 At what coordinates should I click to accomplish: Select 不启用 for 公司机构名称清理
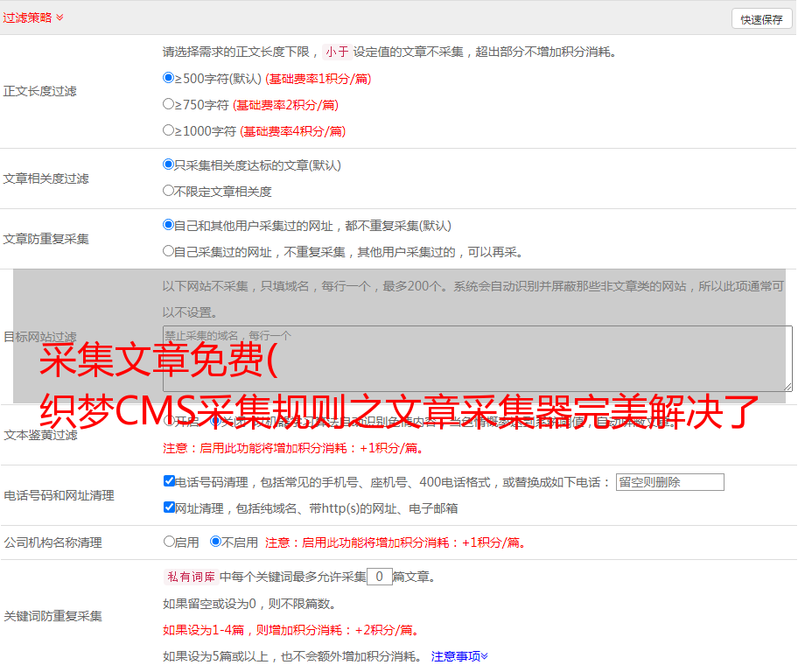(x=216, y=542)
